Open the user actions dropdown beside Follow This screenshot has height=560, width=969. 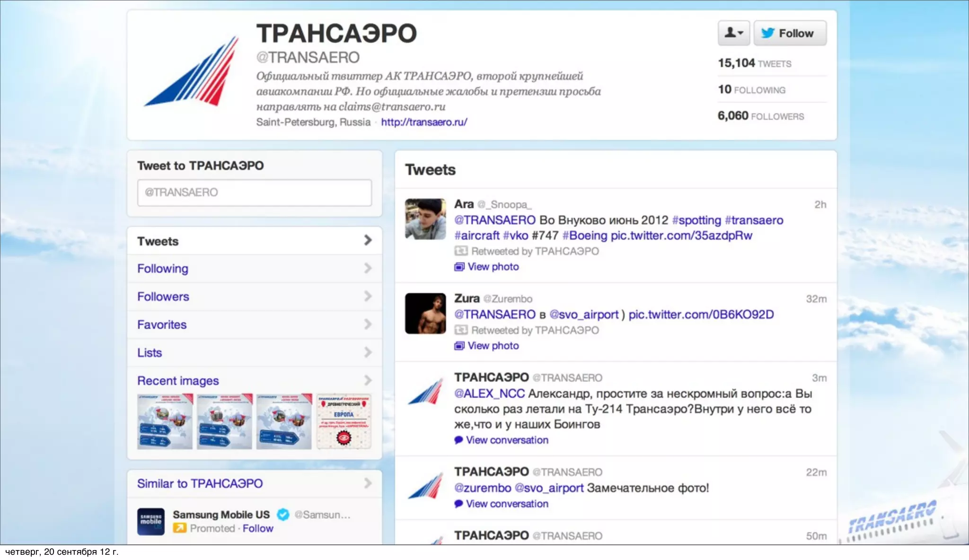coord(733,33)
